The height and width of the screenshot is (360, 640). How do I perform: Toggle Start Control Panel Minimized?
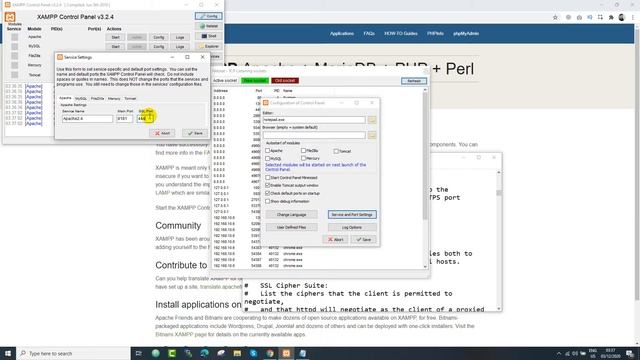click(x=268, y=178)
